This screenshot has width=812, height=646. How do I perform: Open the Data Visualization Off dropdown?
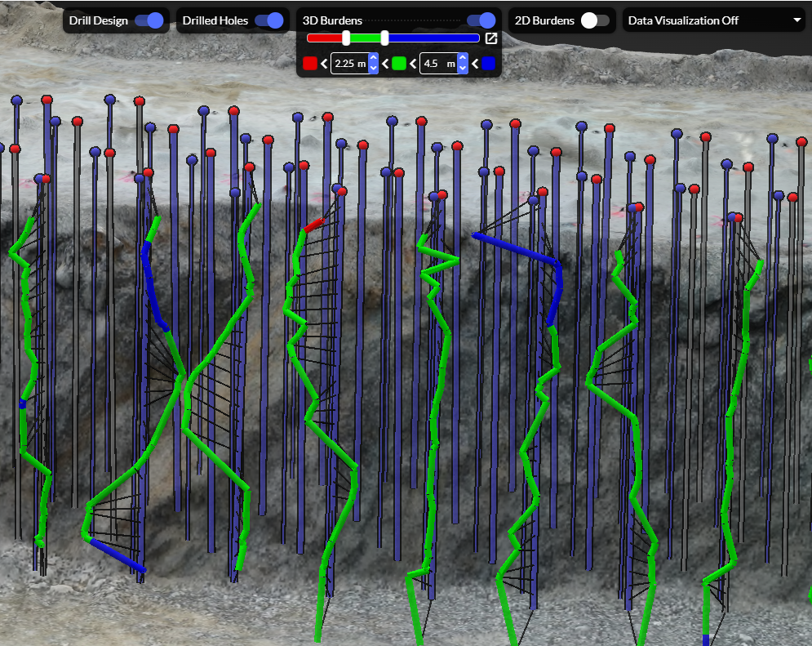(714, 20)
